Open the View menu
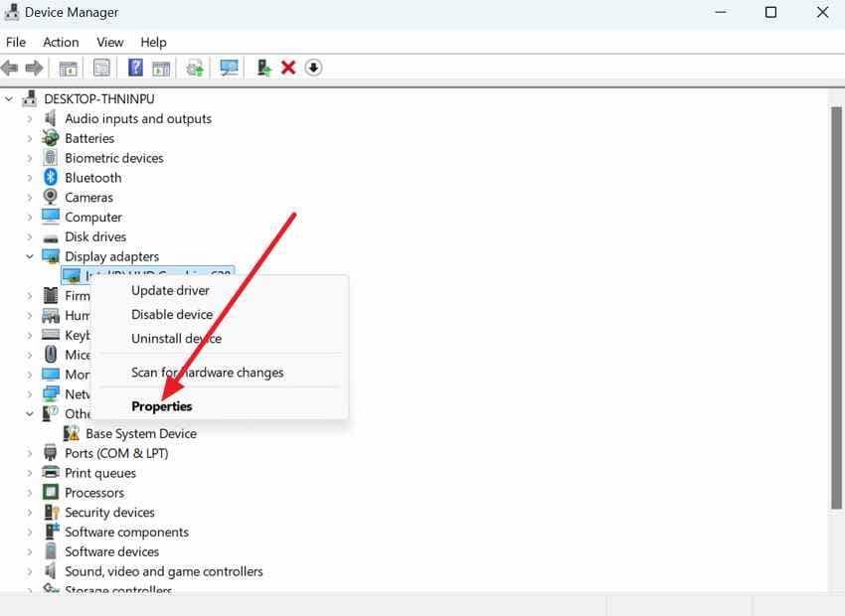Viewport: 845px width, 616px height. coord(110,42)
